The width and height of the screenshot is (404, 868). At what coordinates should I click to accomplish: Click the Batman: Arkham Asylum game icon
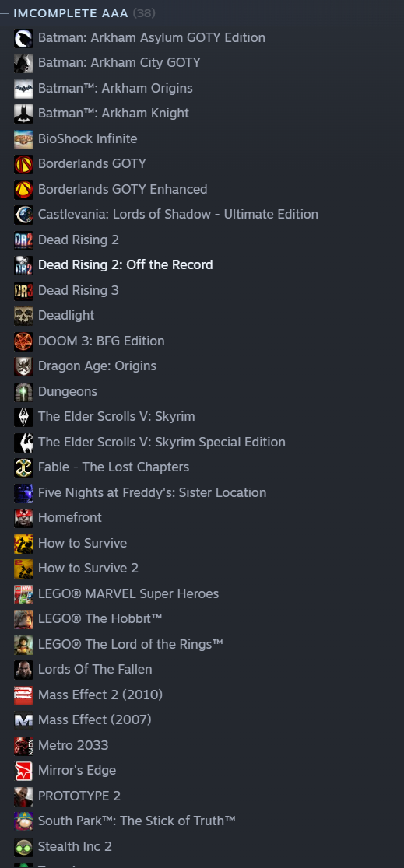coord(23,37)
